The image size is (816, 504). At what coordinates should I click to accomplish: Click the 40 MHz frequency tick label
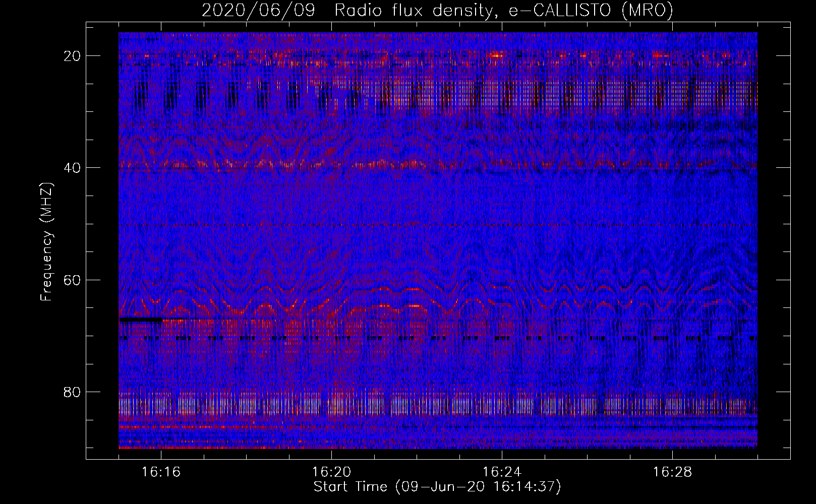click(x=73, y=168)
